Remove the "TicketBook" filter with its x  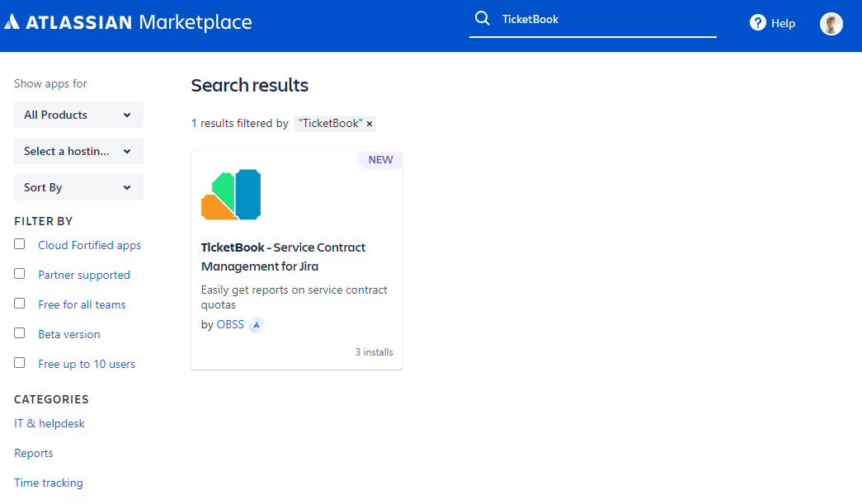370,124
